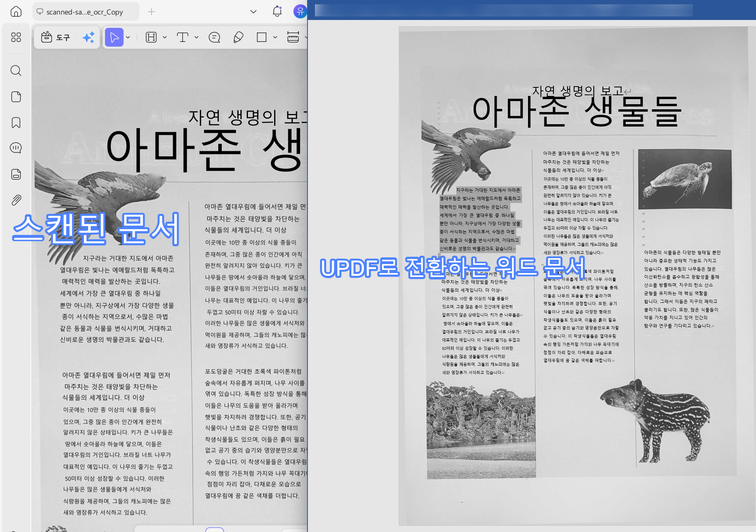Viewport: 756px width, 532px height.
Task: Open a new tab with plus
Action: (x=152, y=12)
